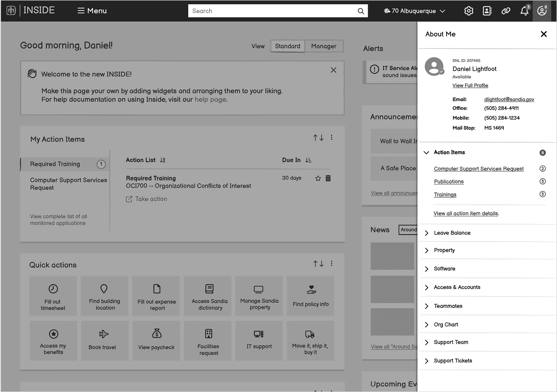Viewport: 557px width, 392px height.
Task: Expand the Leave Balance section
Action: [427, 233]
